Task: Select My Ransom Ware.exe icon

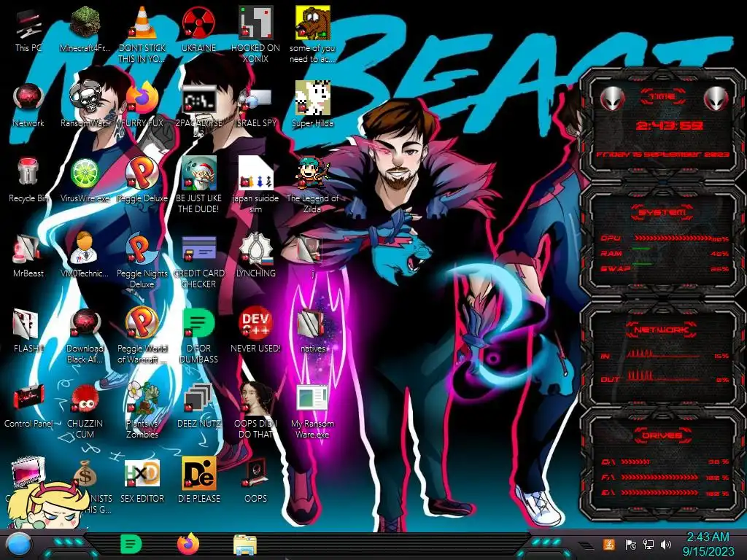Action: click(x=312, y=398)
